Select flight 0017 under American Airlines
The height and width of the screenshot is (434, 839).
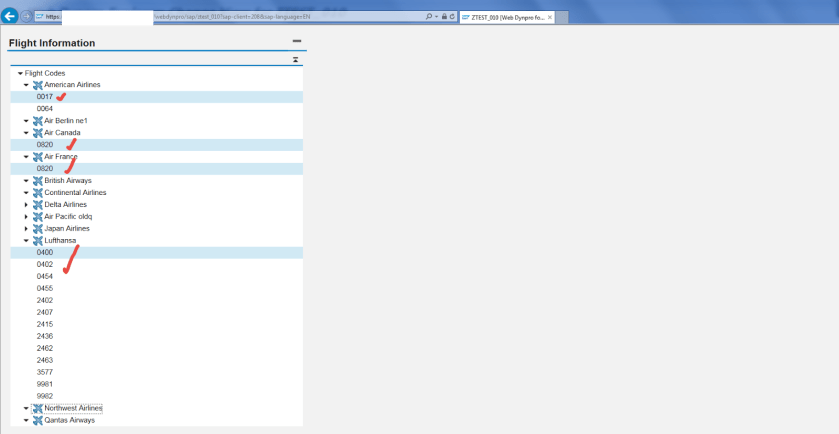tap(45, 97)
